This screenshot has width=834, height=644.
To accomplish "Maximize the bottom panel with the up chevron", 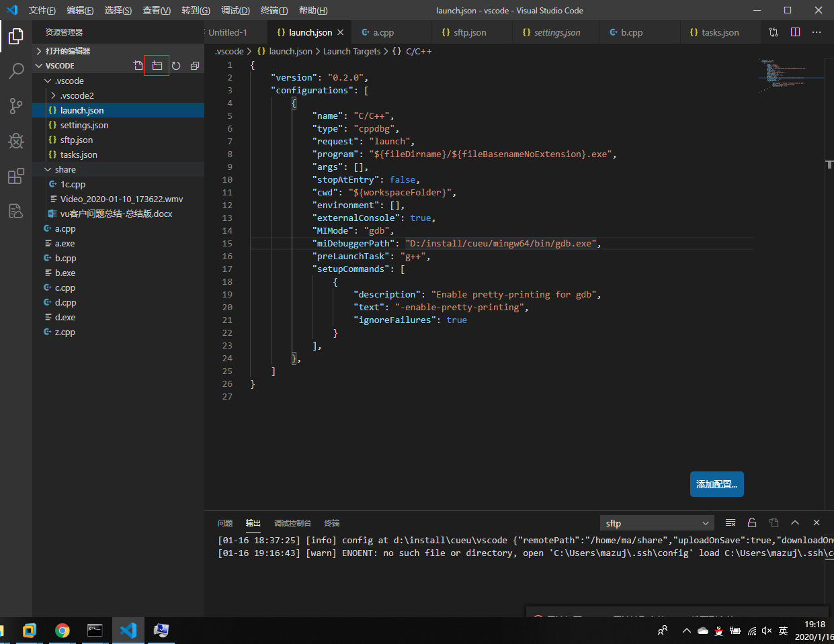I will pos(795,522).
